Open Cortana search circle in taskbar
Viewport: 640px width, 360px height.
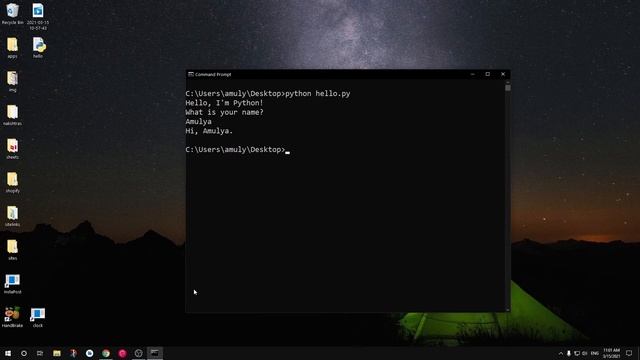pyautogui.click(x=24, y=353)
